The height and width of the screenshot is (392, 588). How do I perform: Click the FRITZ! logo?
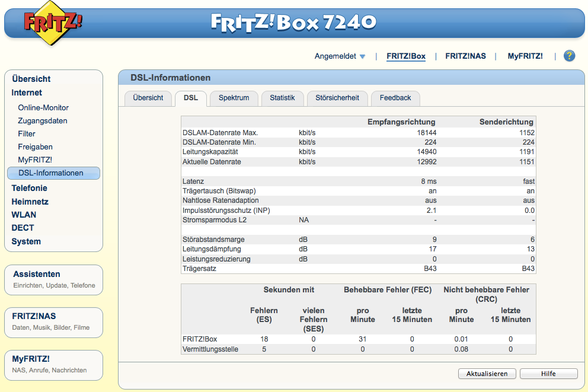(52, 23)
